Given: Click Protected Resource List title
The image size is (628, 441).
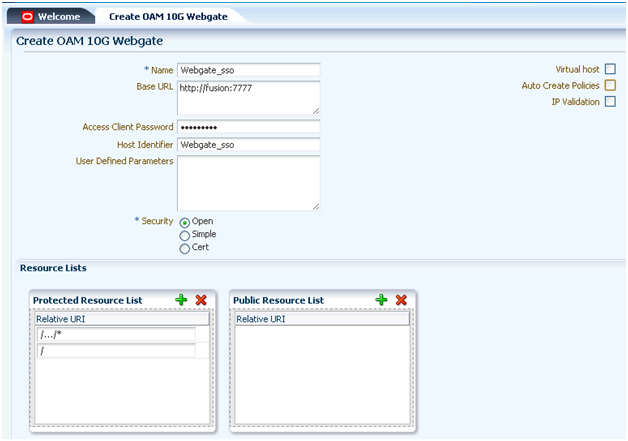Looking at the screenshot, I should pyautogui.click(x=87, y=300).
